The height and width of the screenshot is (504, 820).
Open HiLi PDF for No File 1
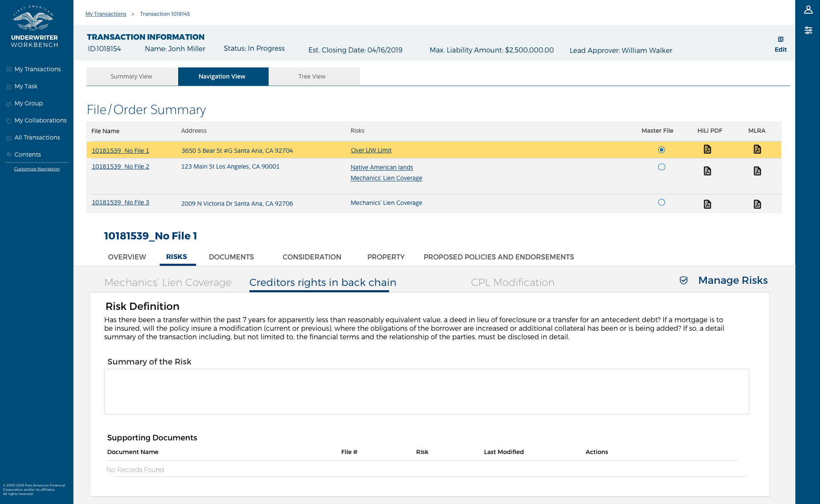[707, 149]
